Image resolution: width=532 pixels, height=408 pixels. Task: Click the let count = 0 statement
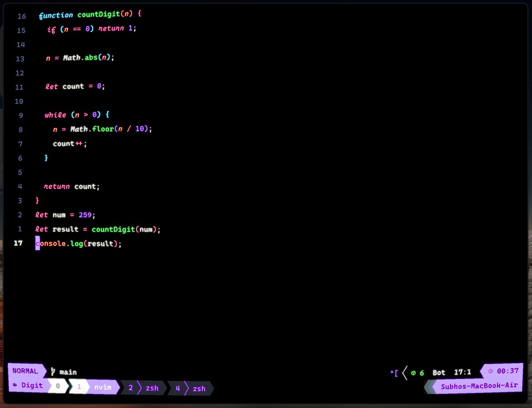pyautogui.click(x=75, y=86)
